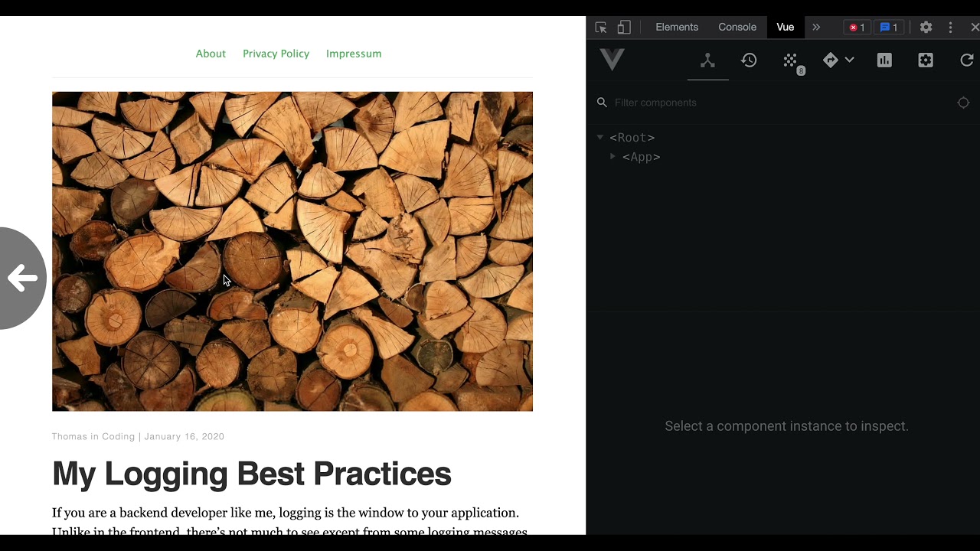
Task: Open the Vuex time-travel history view
Action: click(749, 60)
